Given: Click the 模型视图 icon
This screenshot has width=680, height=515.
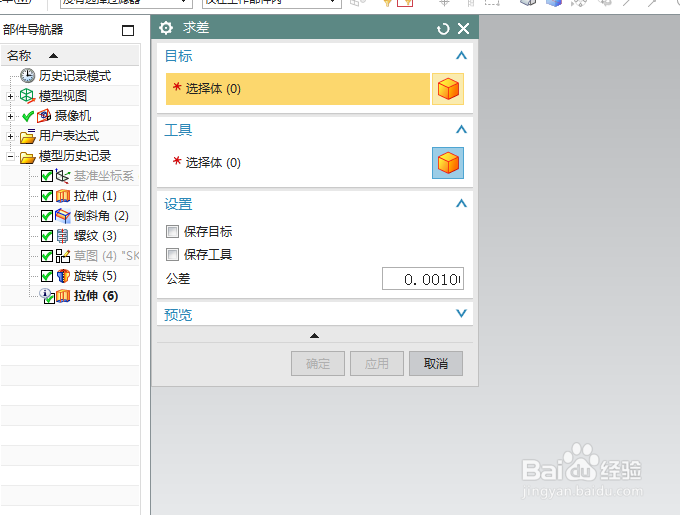Looking at the screenshot, I should coord(27,96).
